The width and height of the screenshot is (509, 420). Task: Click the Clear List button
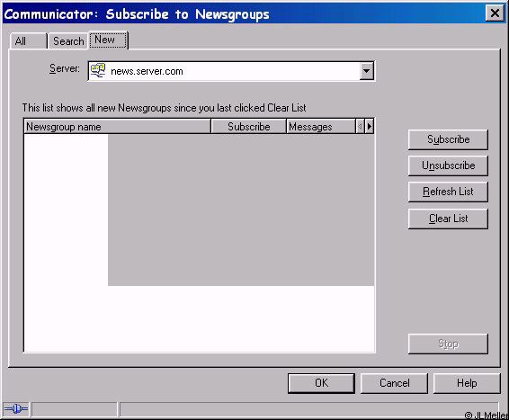(x=448, y=219)
